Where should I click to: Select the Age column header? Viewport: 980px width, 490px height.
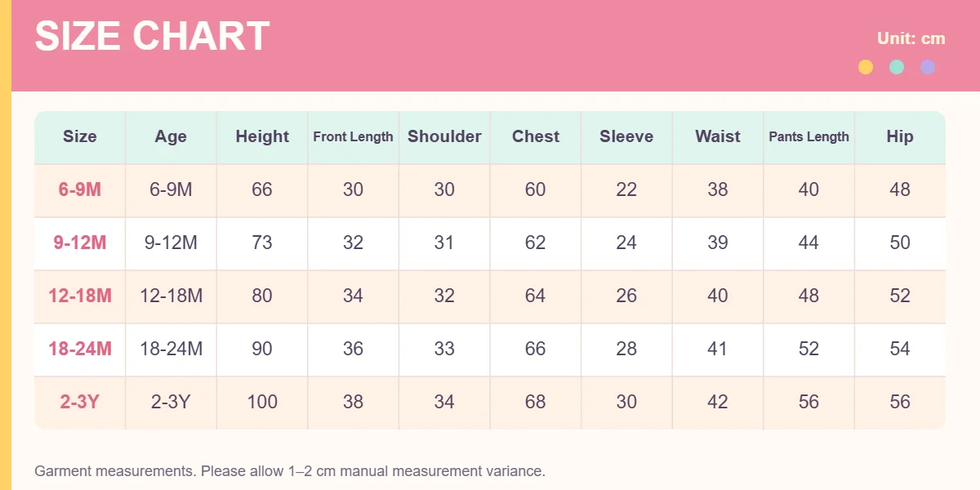[171, 137]
